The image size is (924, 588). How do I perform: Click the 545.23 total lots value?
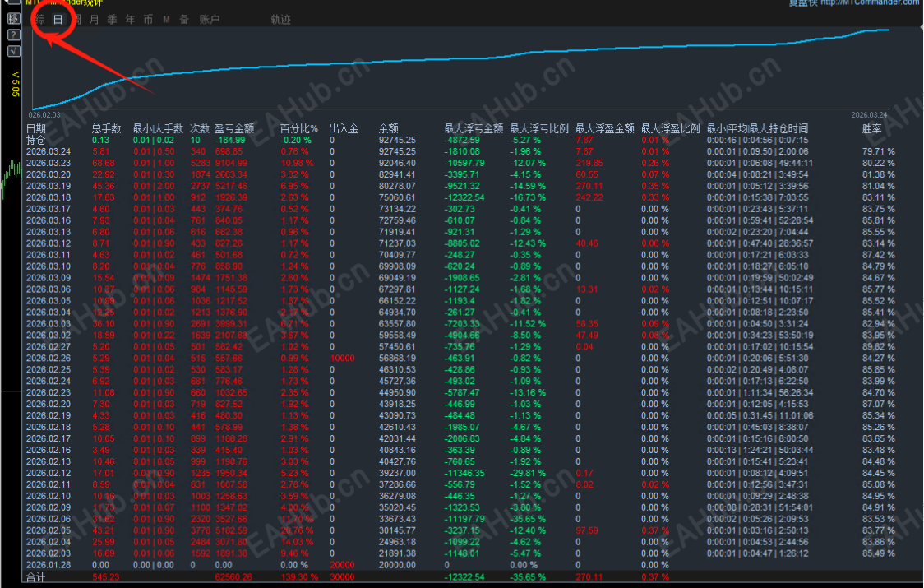click(105, 576)
